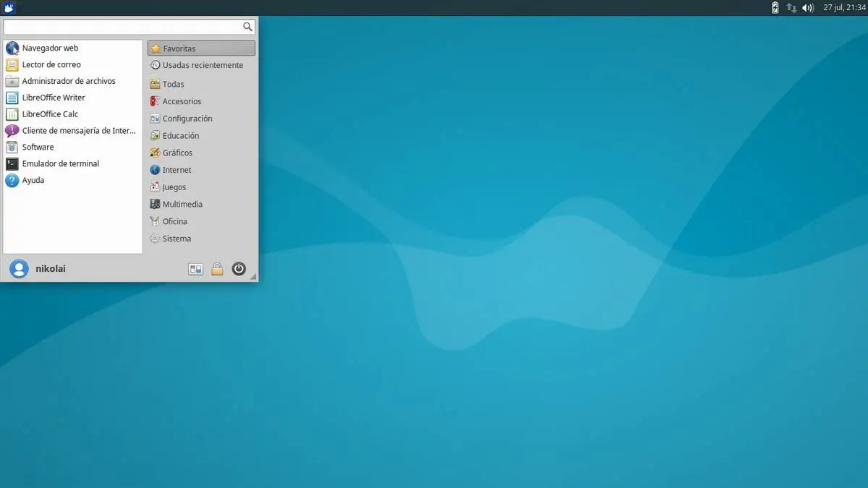
Task: Select the Favoritas category
Action: [x=201, y=48]
